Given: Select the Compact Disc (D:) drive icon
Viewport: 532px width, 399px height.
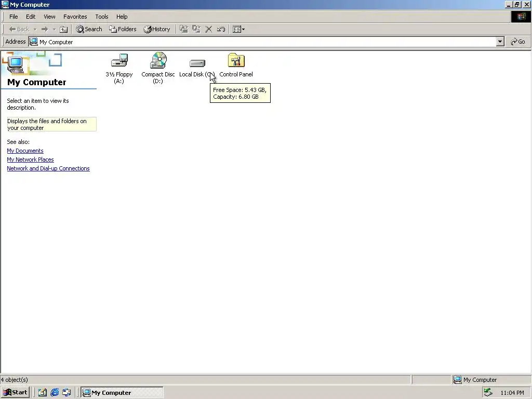Looking at the screenshot, I should click(x=158, y=68).
